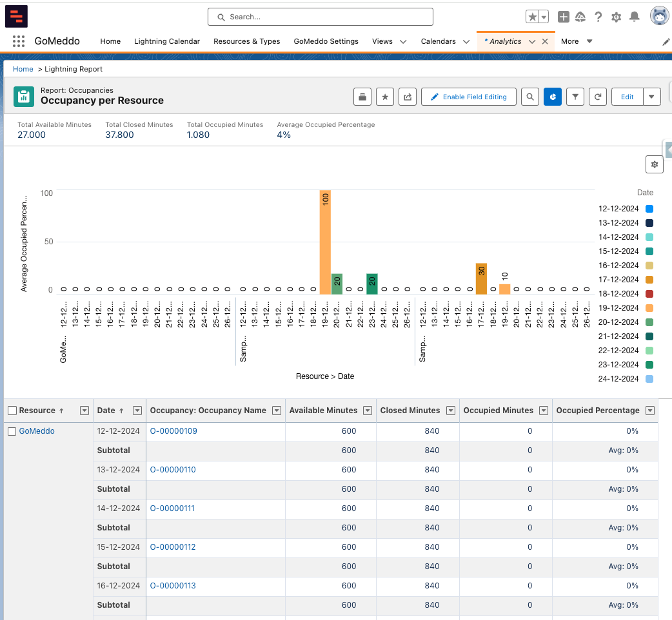The image size is (672, 620).
Task: Click the global Search field
Action: pos(320,17)
